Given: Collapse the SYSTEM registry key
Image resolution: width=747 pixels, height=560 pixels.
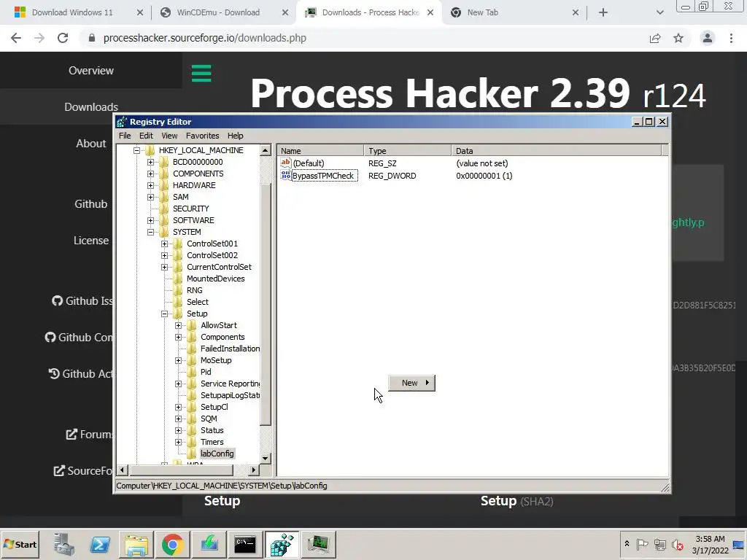Looking at the screenshot, I should [150, 232].
